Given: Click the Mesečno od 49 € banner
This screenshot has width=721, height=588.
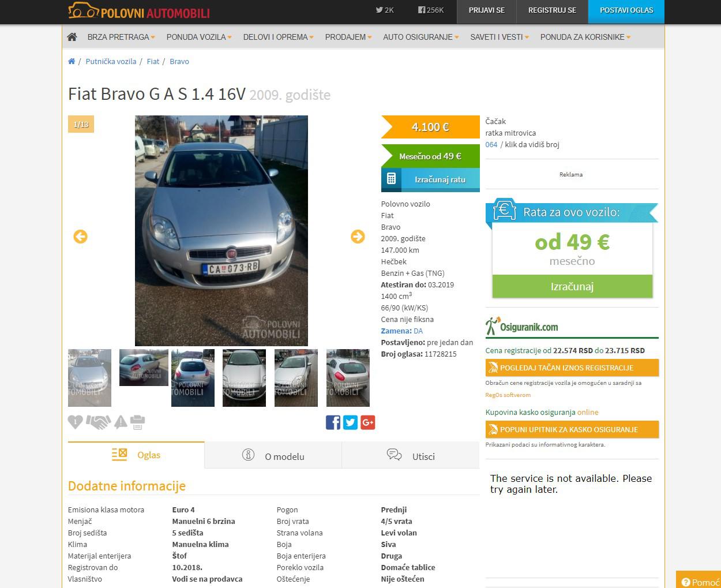Looking at the screenshot, I should coord(430,156).
